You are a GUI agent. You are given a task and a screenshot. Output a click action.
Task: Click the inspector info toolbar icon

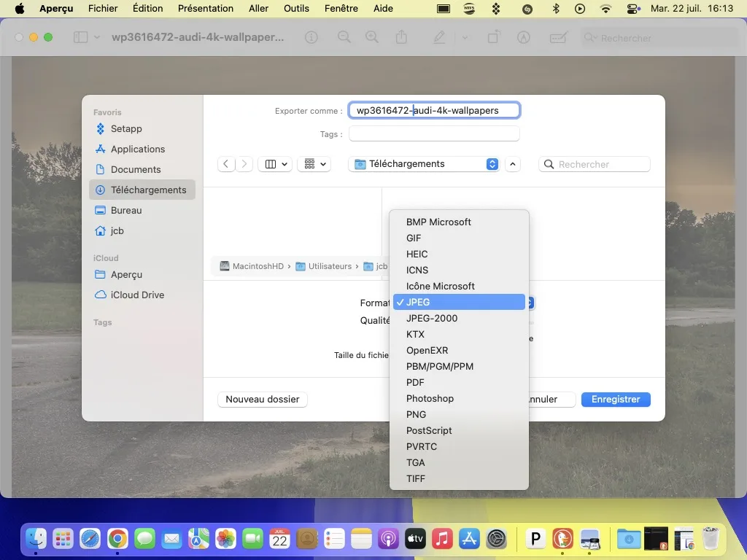click(311, 37)
